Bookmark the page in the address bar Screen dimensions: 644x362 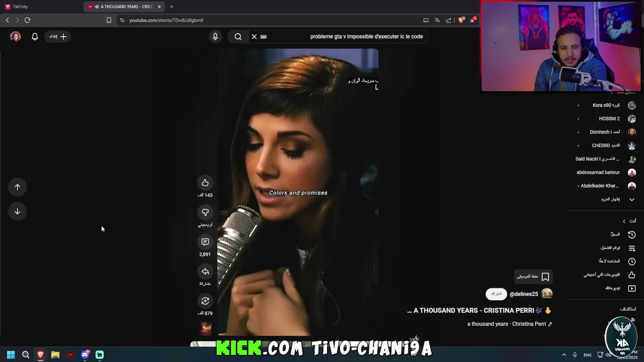point(109,20)
